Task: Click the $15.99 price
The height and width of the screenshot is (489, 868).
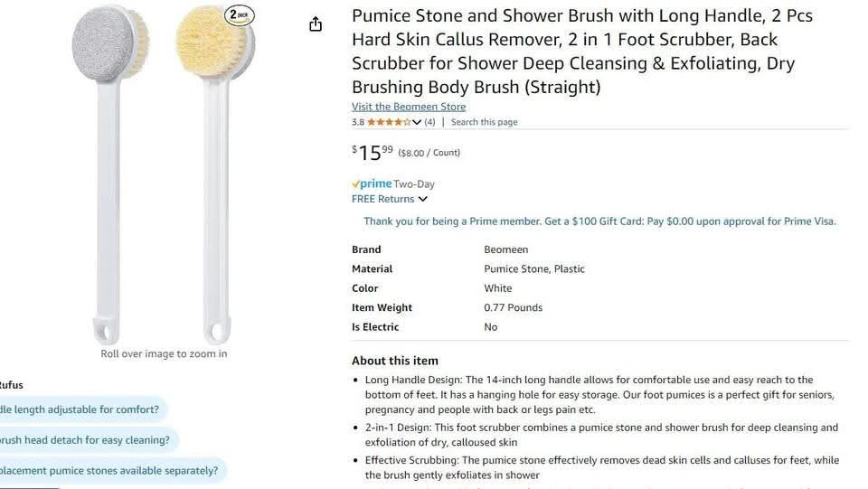Action: [373, 152]
